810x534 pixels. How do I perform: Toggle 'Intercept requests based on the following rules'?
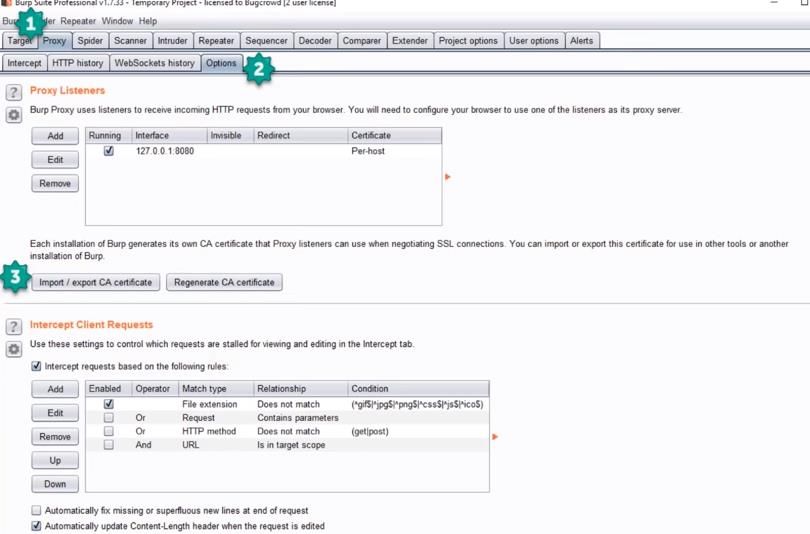pyautogui.click(x=36, y=366)
